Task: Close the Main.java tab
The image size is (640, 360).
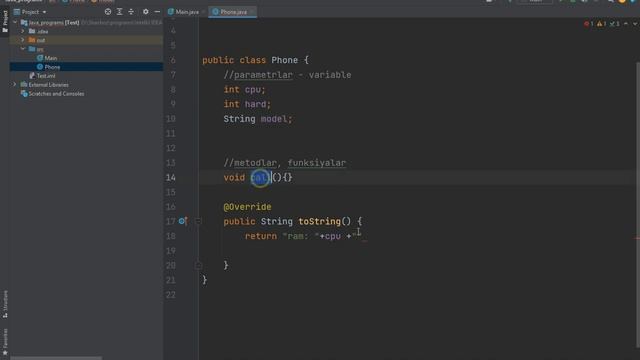Action: [203, 12]
